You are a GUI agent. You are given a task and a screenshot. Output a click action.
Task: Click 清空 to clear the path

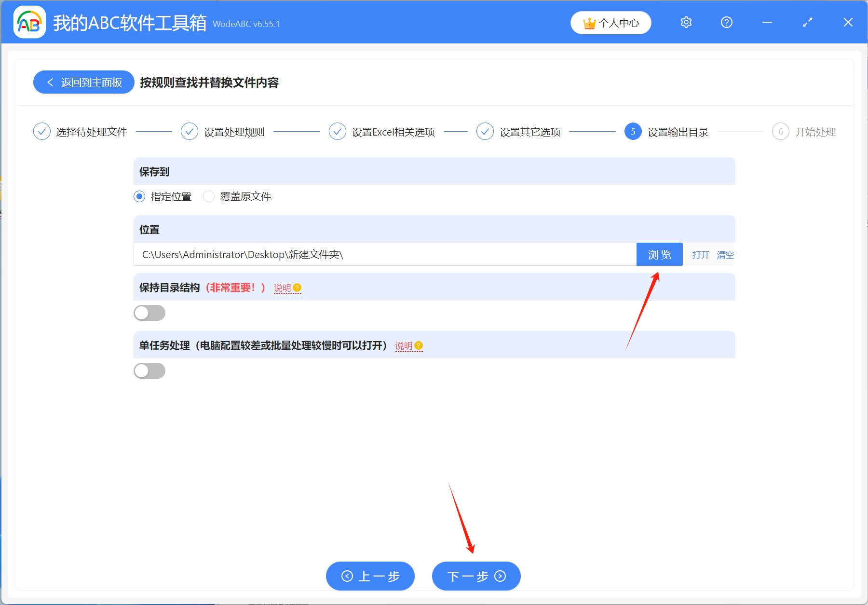click(x=725, y=255)
